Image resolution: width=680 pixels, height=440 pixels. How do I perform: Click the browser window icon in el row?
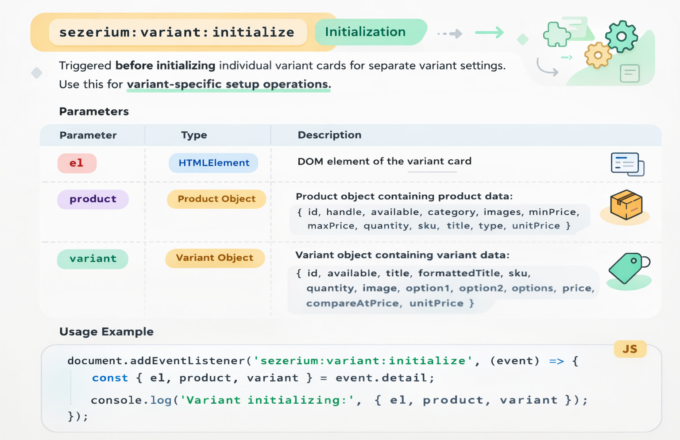click(627, 164)
